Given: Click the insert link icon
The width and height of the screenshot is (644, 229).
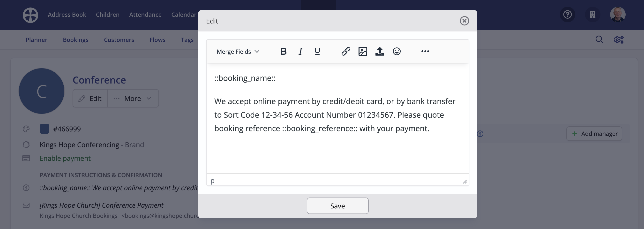Looking at the screenshot, I should click(x=346, y=51).
